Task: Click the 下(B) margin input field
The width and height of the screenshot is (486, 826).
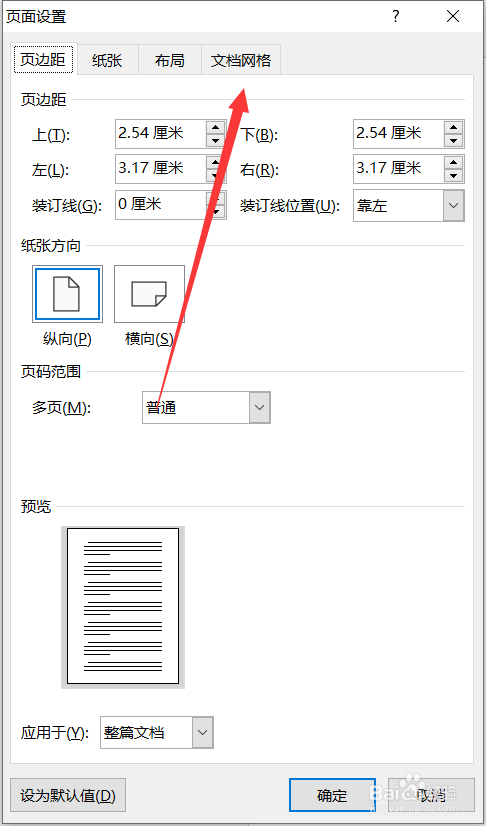Action: (399, 134)
